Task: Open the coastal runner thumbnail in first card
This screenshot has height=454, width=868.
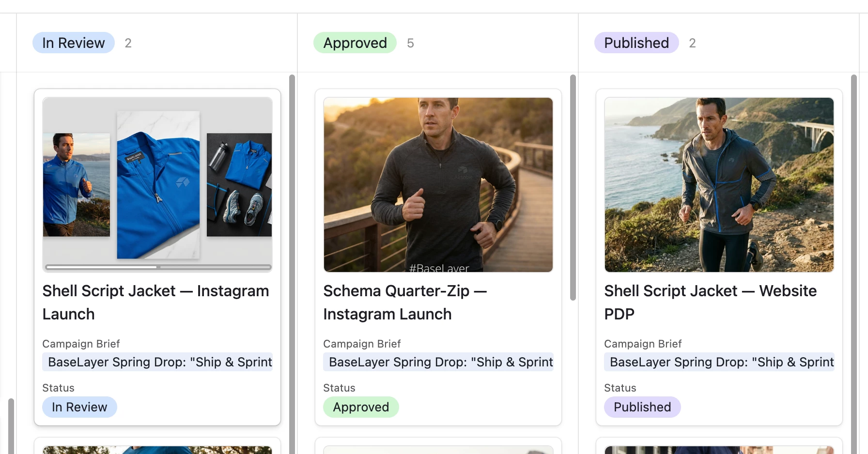Action: point(76,184)
